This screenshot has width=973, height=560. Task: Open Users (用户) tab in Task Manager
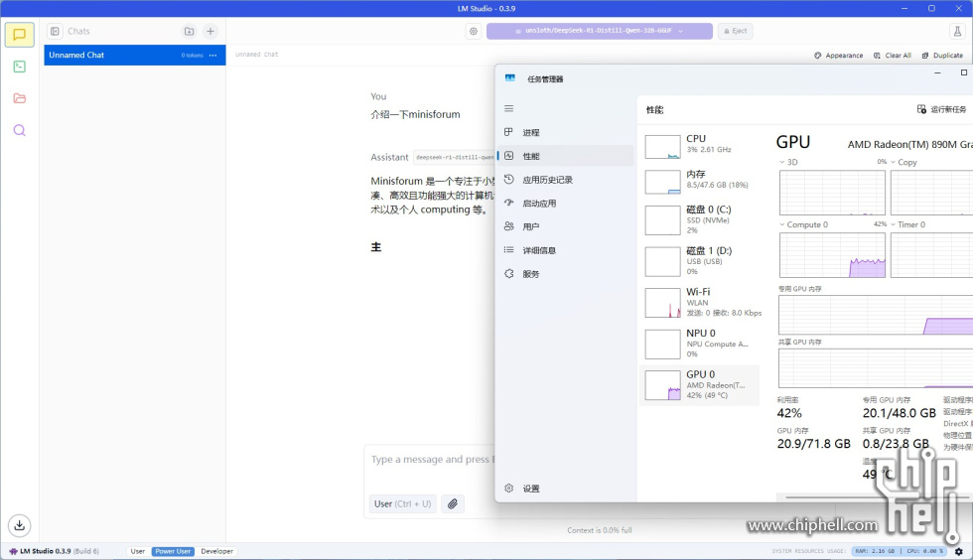[x=566, y=226]
